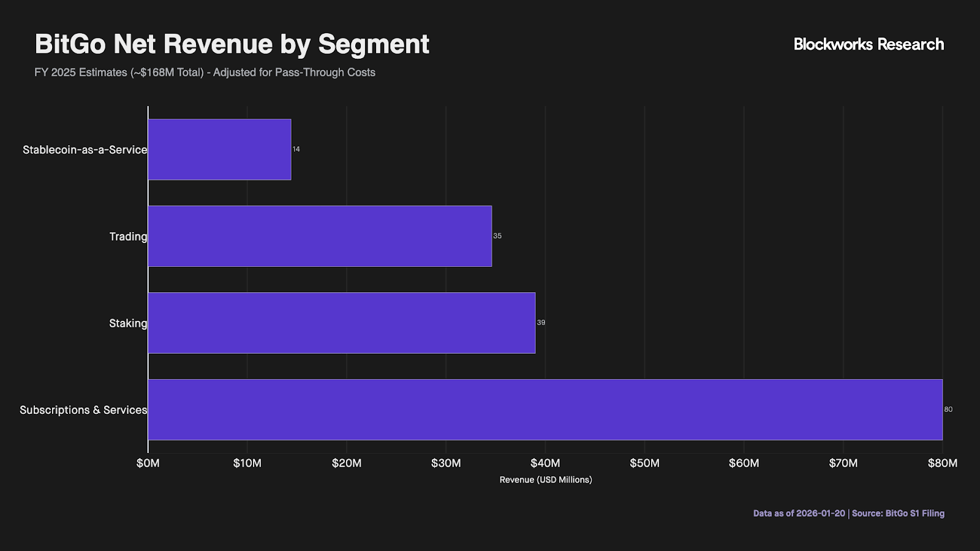Click the $10M axis tick
Viewport: 980px width, 551px height.
click(x=247, y=463)
